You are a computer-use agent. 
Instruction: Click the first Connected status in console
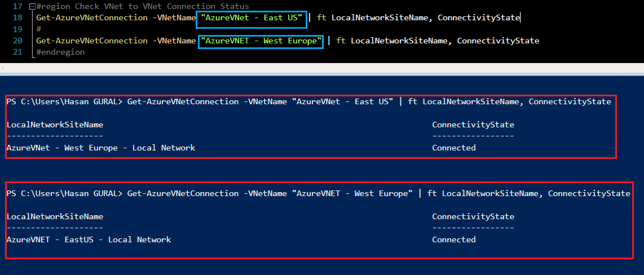coord(454,148)
